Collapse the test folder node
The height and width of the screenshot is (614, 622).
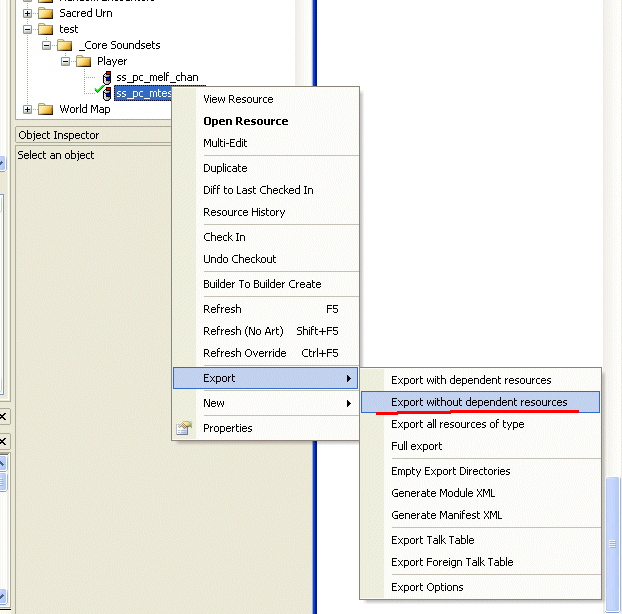(27, 30)
